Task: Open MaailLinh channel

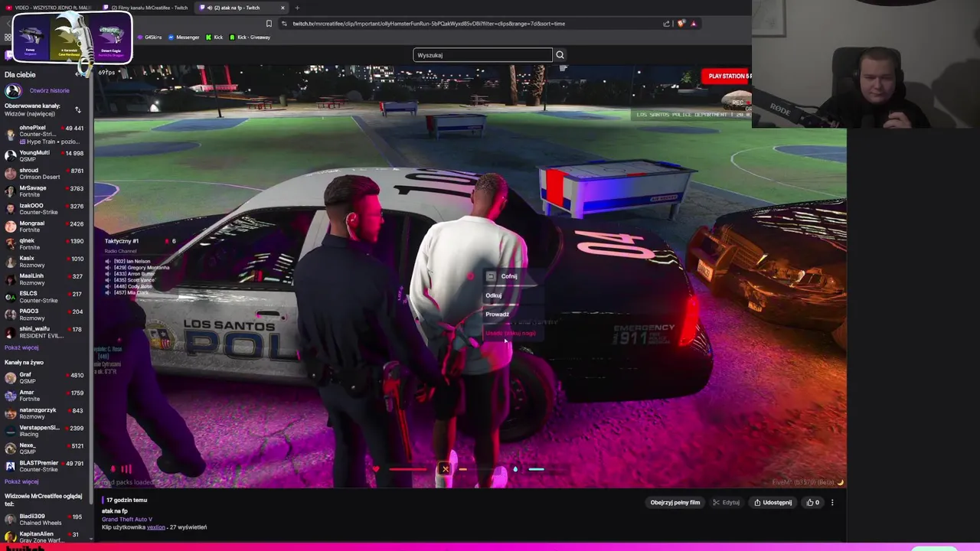Action: pyautogui.click(x=46, y=279)
